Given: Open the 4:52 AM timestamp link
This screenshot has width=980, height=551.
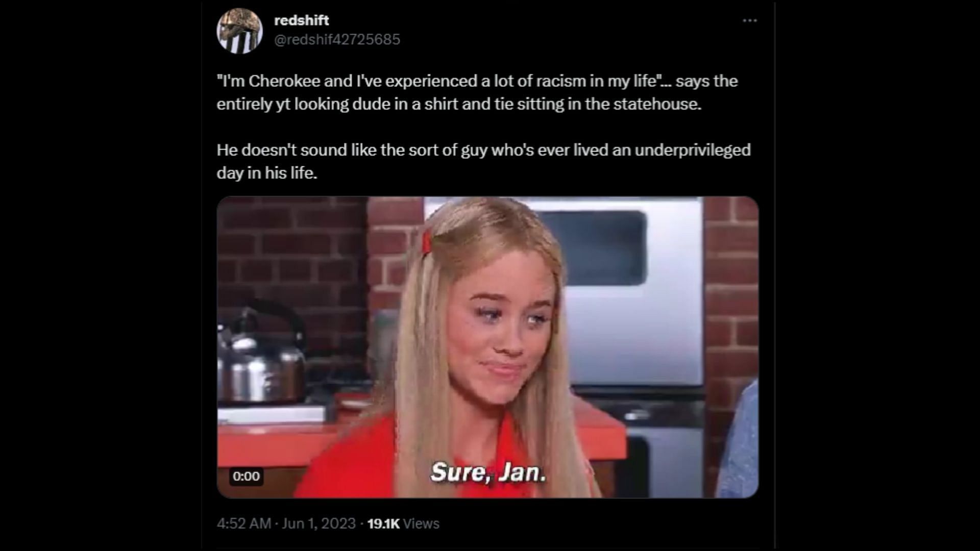Looking at the screenshot, I should tap(243, 523).
